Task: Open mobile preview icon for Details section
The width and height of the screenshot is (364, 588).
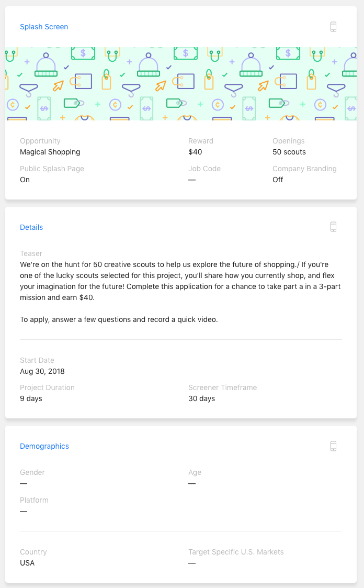Action: coord(333,227)
